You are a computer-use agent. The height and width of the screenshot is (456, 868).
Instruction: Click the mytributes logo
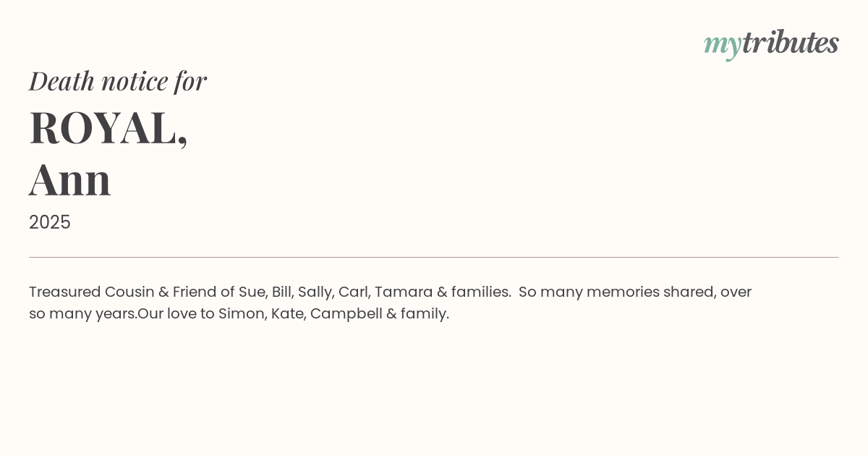pyautogui.click(x=771, y=43)
